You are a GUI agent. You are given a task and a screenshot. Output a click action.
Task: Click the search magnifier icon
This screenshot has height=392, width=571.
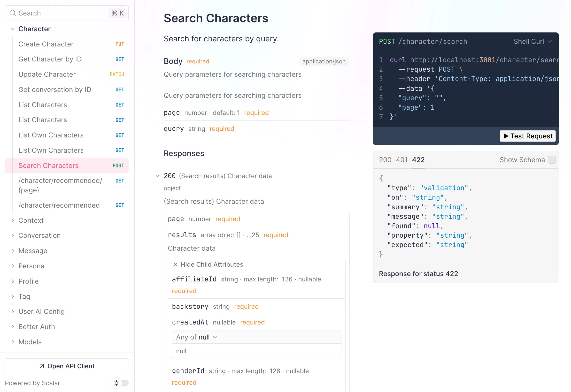coord(13,13)
